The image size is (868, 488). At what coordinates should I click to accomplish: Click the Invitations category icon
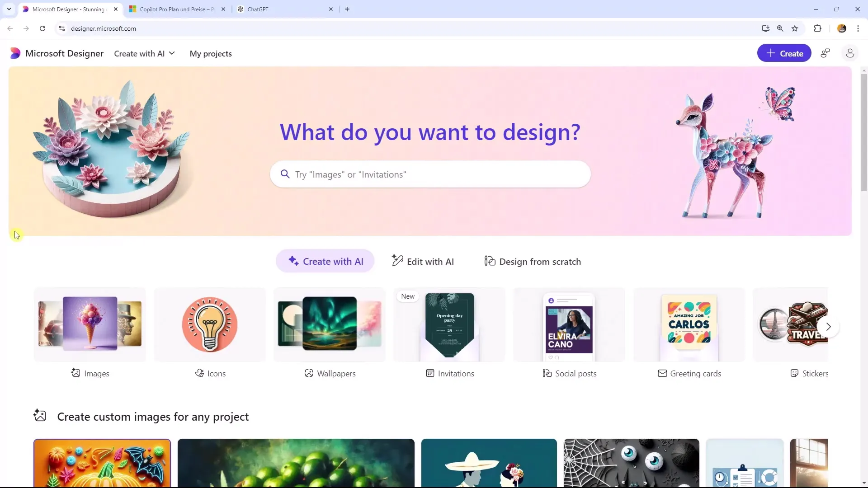tap(449, 324)
